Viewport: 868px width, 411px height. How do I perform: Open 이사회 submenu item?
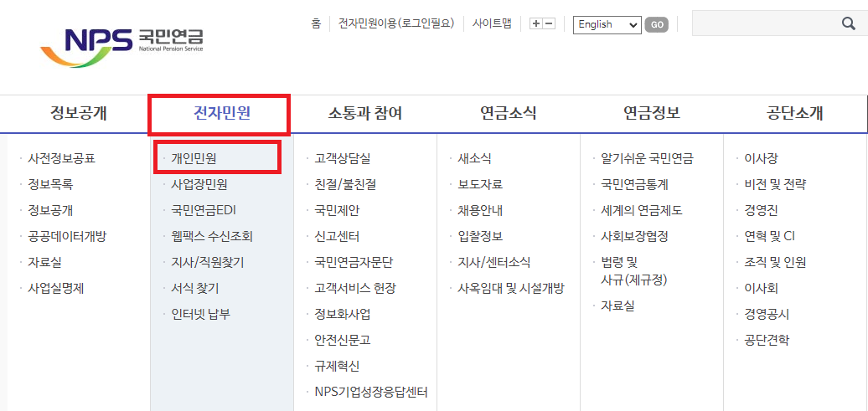(761, 288)
